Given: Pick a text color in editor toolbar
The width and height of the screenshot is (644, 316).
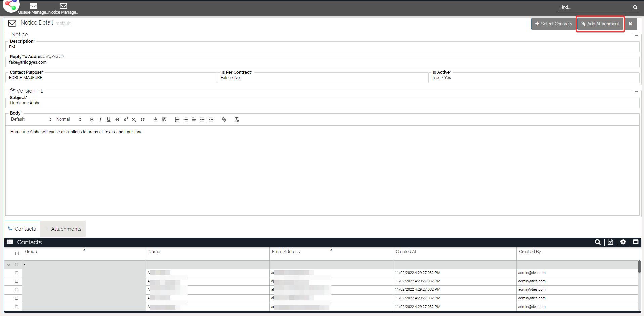Looking at the screenshot, I should click(155, 120).
